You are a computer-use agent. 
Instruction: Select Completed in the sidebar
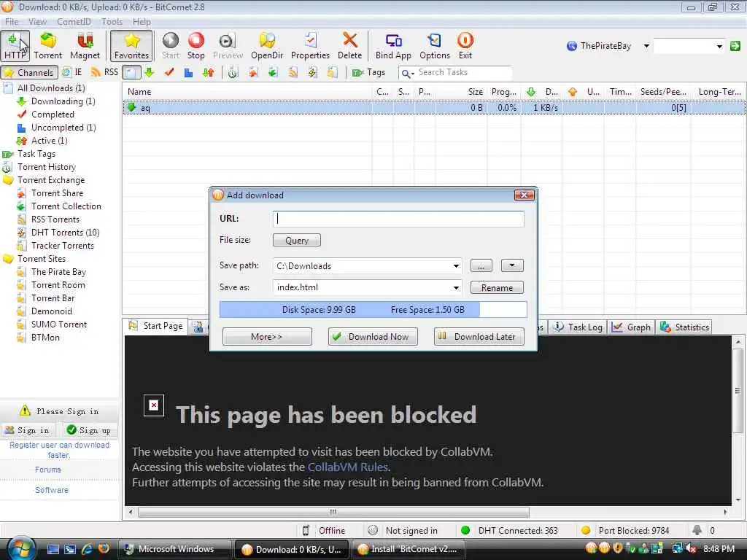pyautogui.click(x=53, y=114)
